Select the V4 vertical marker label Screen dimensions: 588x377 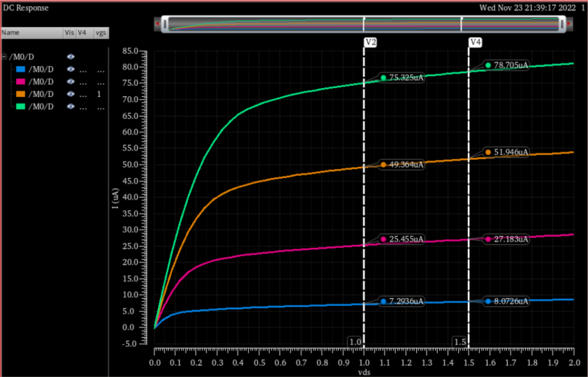click(x=475, y=43)
